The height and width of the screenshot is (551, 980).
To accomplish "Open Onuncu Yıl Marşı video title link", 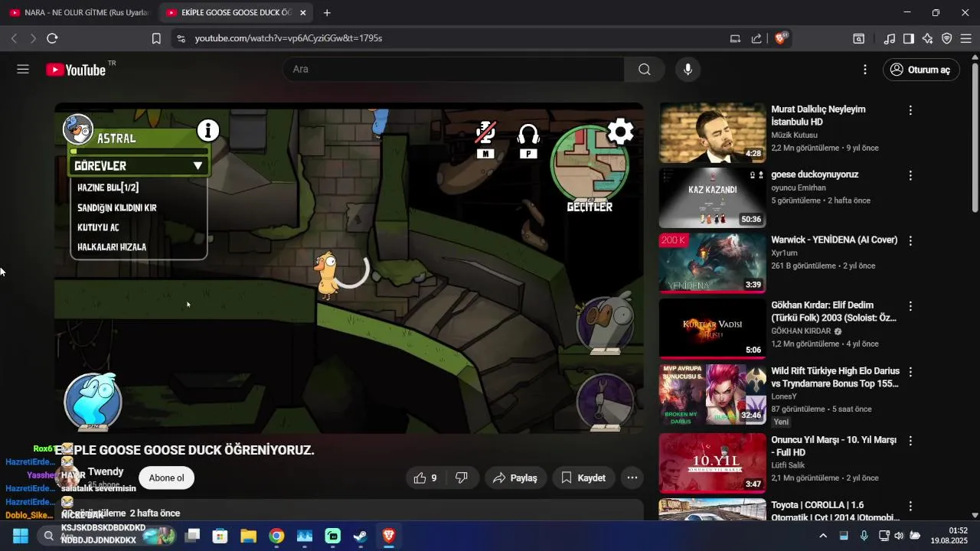I will tap(834, 446).
